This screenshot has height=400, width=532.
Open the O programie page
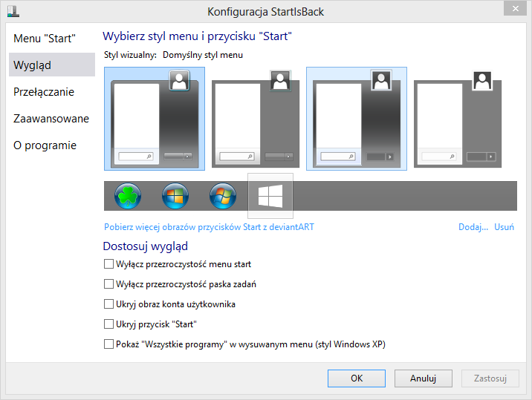(x=52, y=145)
